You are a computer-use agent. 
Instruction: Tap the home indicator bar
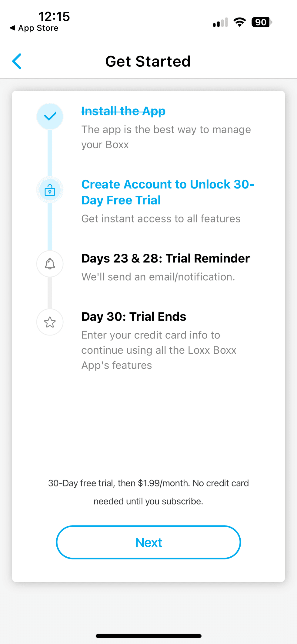click(148, 636)
